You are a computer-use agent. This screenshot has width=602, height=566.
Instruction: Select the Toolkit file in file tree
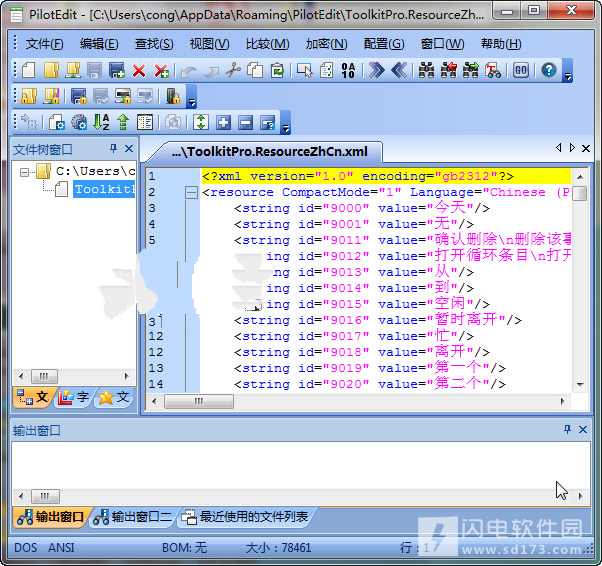[104, 189]
